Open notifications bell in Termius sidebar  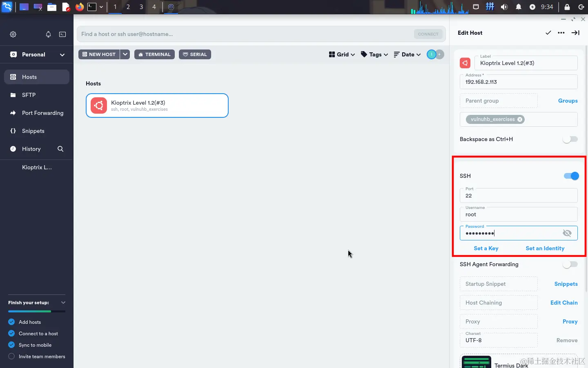coord(48,34)
